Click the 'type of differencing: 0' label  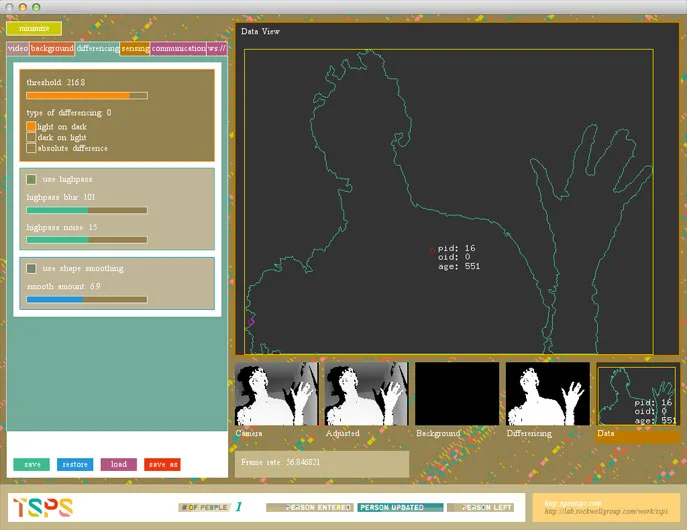[69, 113]
